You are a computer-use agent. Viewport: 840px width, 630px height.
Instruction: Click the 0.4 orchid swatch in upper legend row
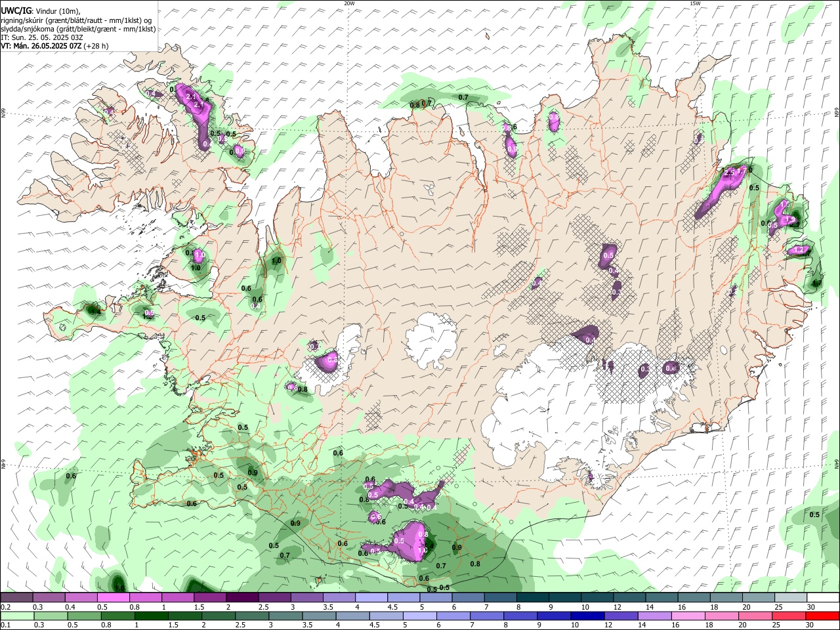click(81, 597)
